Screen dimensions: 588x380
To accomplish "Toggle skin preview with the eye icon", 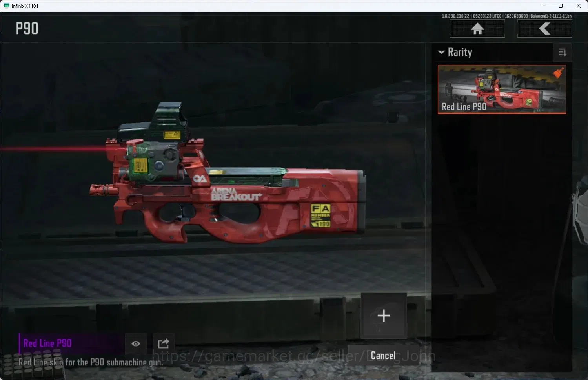I will tap(136, 343).
